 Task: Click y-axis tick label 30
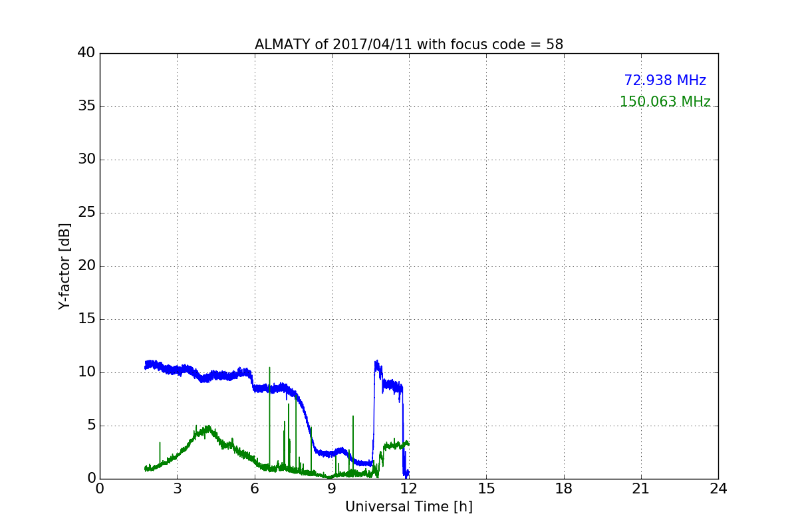(86, 160)
